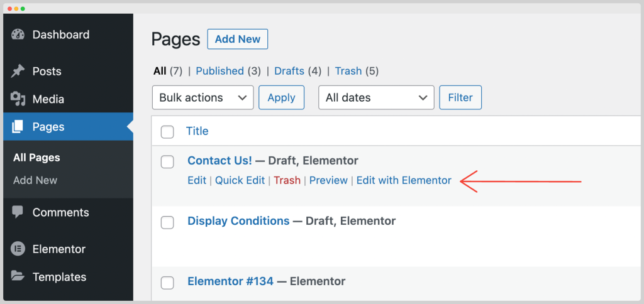This screenshot has width=644, height=304.
Task: Click the Apply button
Action: 281,97
